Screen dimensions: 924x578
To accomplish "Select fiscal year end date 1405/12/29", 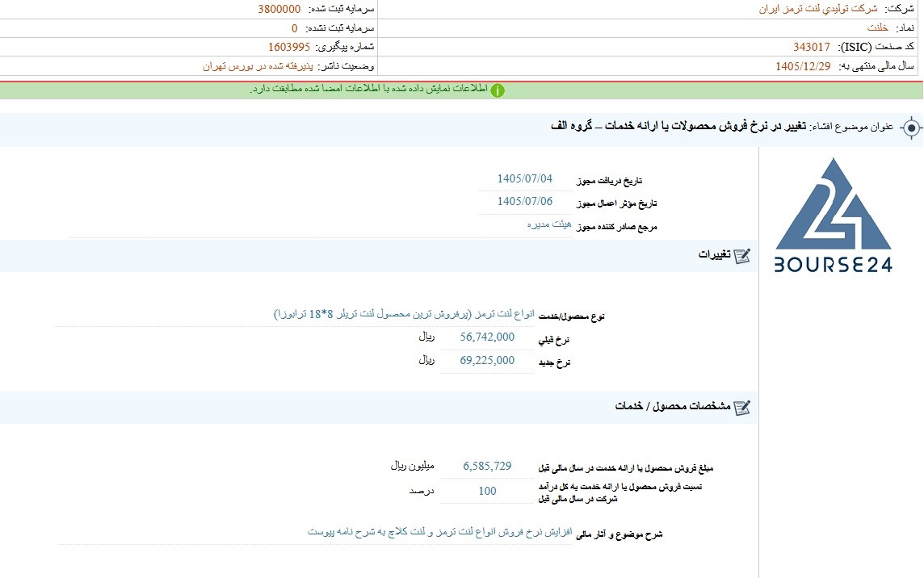I will (803, 66).
